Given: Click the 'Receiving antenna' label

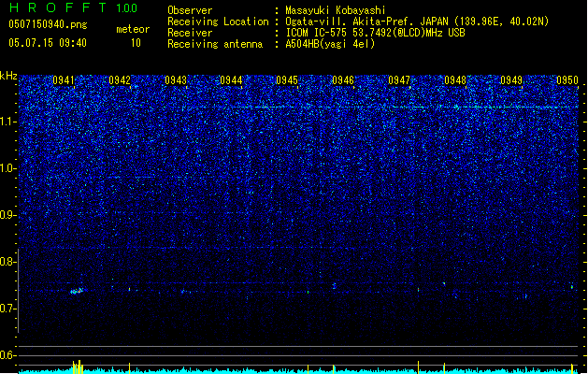Looking at the screenshot, I should tap(215, 44).
